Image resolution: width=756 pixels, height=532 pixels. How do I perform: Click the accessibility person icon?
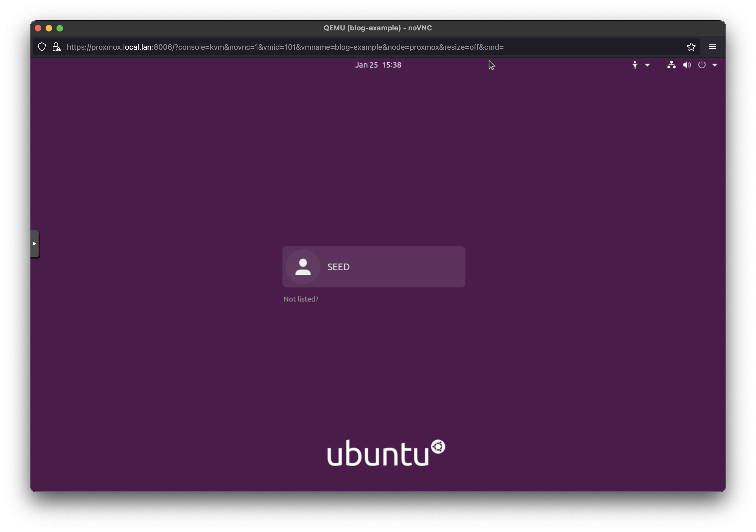(x=635, y=65)
